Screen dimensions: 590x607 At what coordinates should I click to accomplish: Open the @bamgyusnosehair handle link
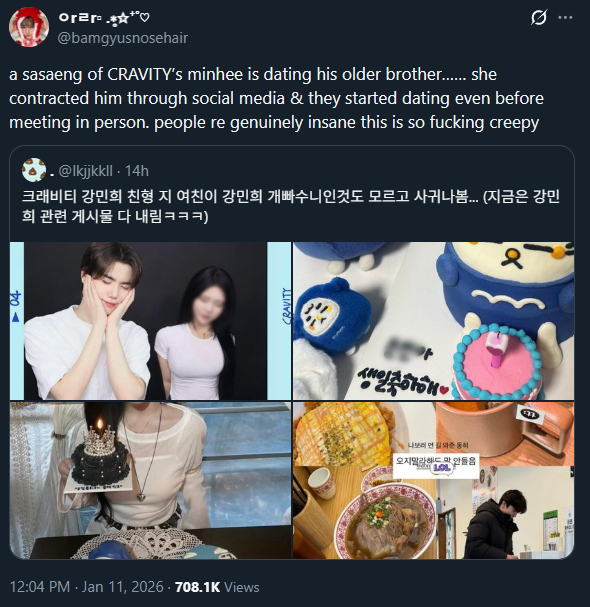click(123, 38)
